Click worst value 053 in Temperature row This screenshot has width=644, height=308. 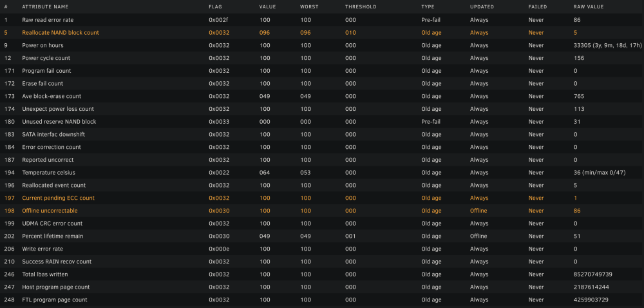(x=305, y=173)
